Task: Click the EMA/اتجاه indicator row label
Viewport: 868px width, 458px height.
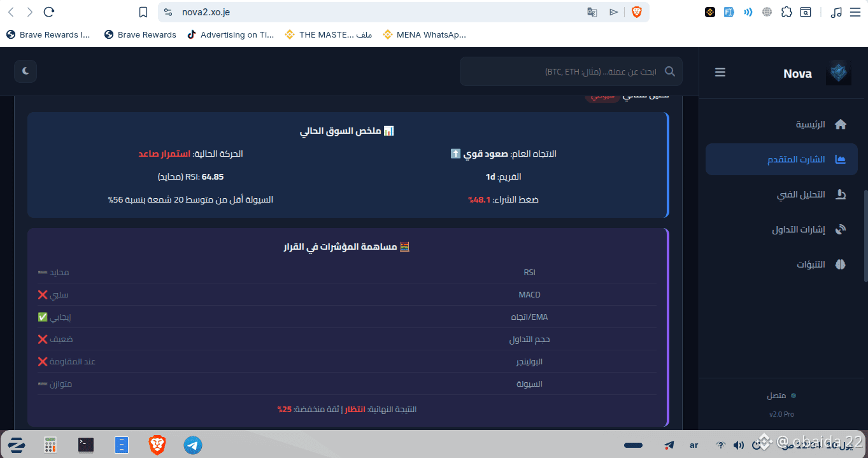Action: (529, 317)
